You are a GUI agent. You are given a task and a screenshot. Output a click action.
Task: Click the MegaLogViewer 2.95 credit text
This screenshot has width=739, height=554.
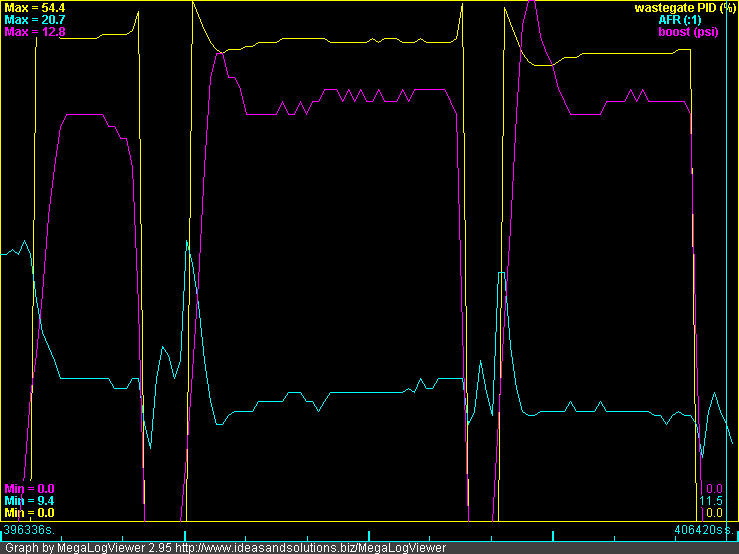coord(225,548)
